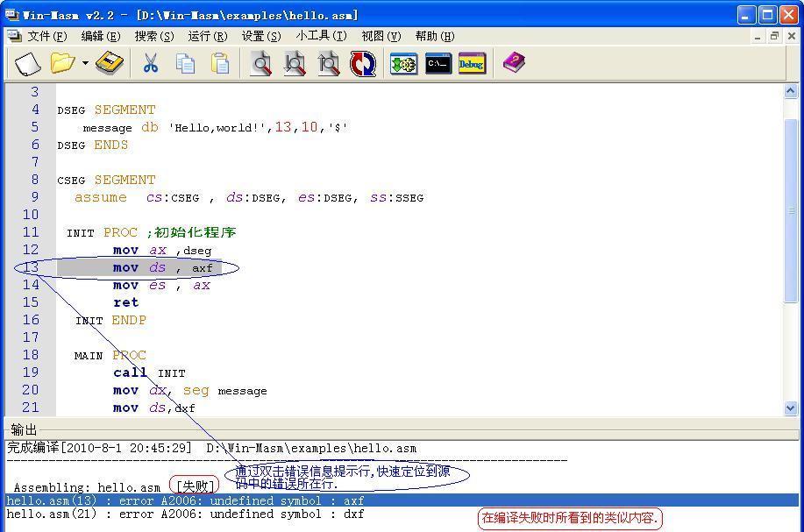Viewport: 804px width, 532px height.
Task: Click the 'Assembling: hello.asm' output line
Action: [x=87, y=487]
